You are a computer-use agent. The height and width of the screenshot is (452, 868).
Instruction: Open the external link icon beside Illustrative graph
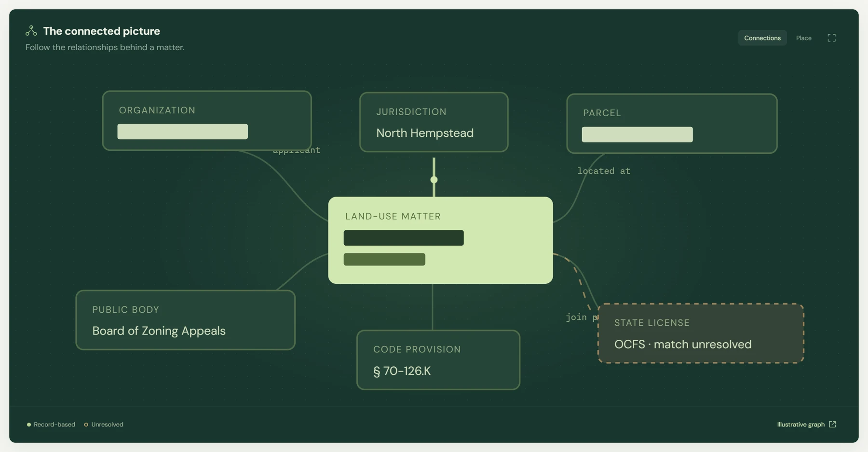click(832, 424)
